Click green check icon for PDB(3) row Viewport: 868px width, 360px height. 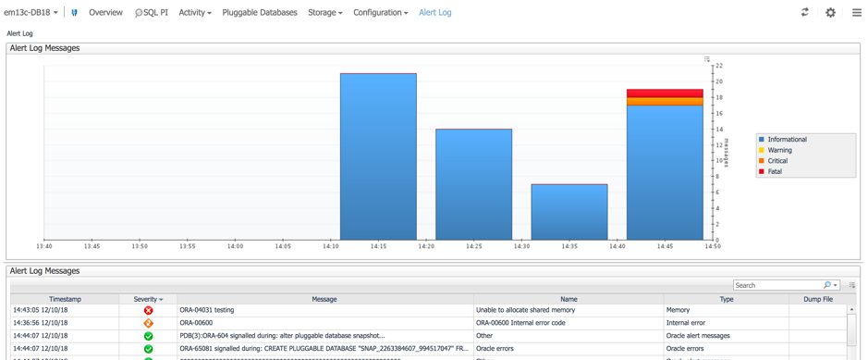148,336
